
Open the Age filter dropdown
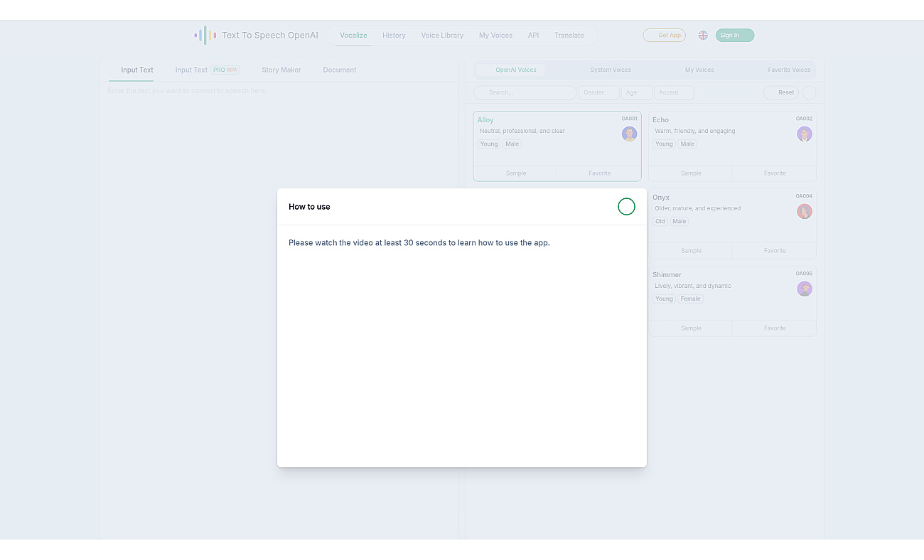point(637,92)
